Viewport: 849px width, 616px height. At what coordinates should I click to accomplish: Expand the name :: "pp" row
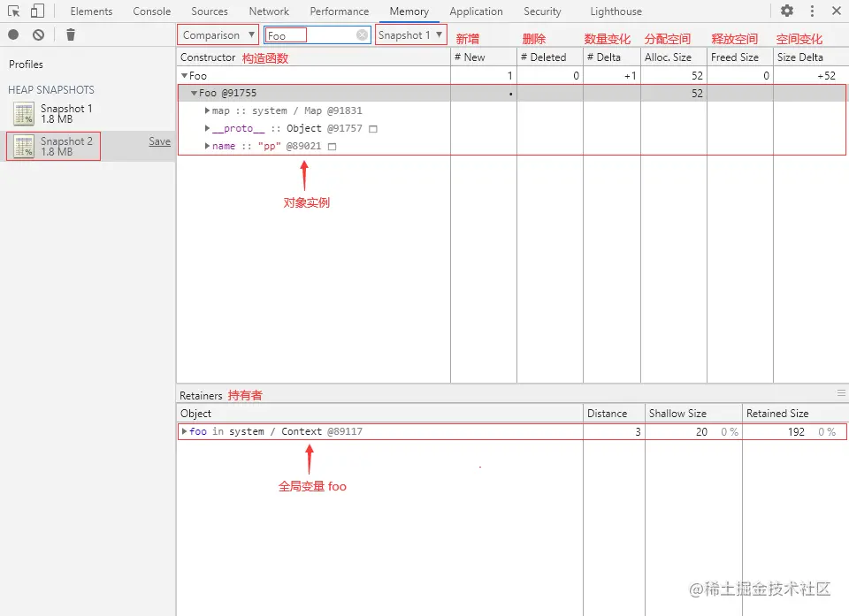[x=207, y=146]
